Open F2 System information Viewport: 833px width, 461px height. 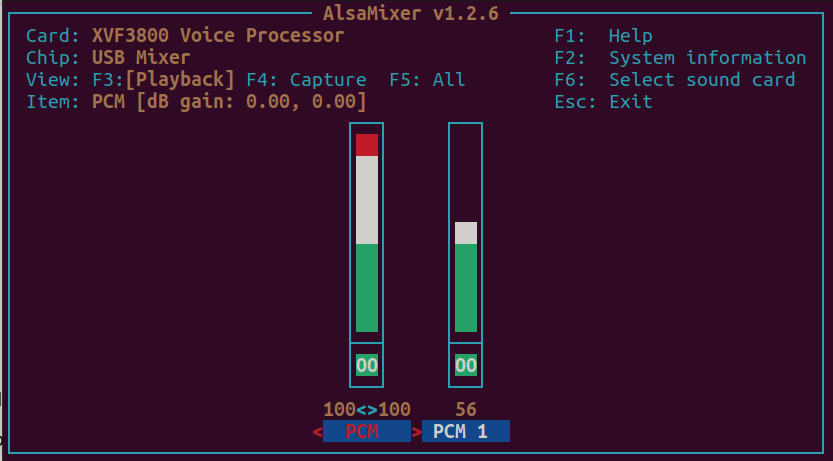680,57
